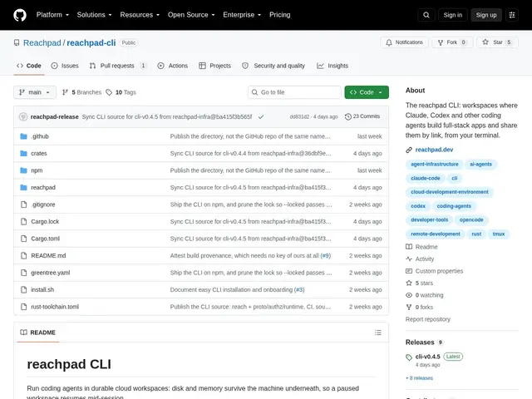Switch to Security and quality tab
Screen dimensions: 532x399
click(x=273, y=66)
